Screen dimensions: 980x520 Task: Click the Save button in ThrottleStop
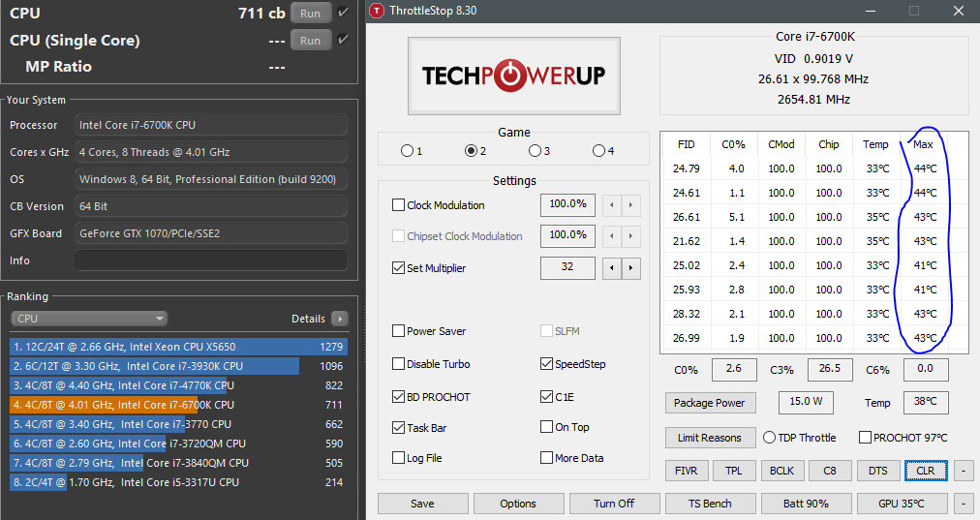pos(422,504)
